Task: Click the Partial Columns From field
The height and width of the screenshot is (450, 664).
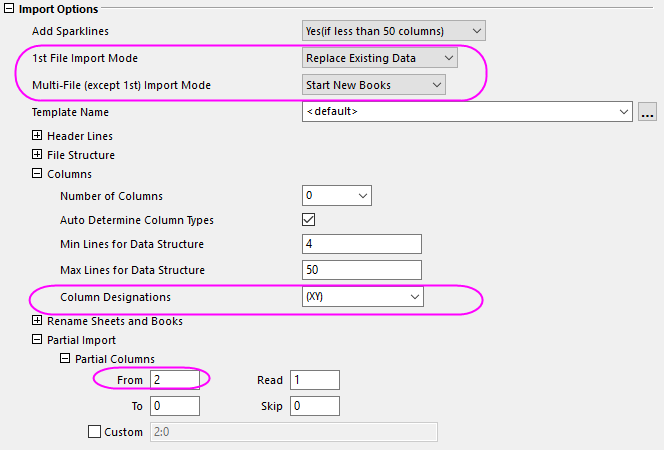Action: click(x=174, y=380)
